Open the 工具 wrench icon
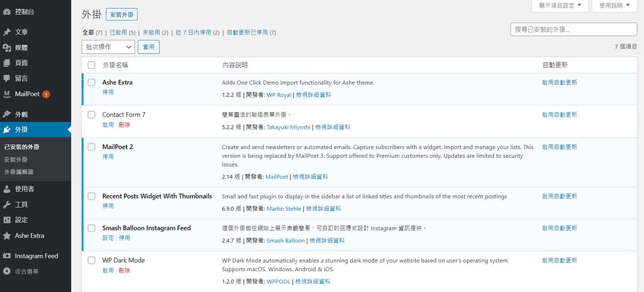644x292 pixels. [7, 205]
